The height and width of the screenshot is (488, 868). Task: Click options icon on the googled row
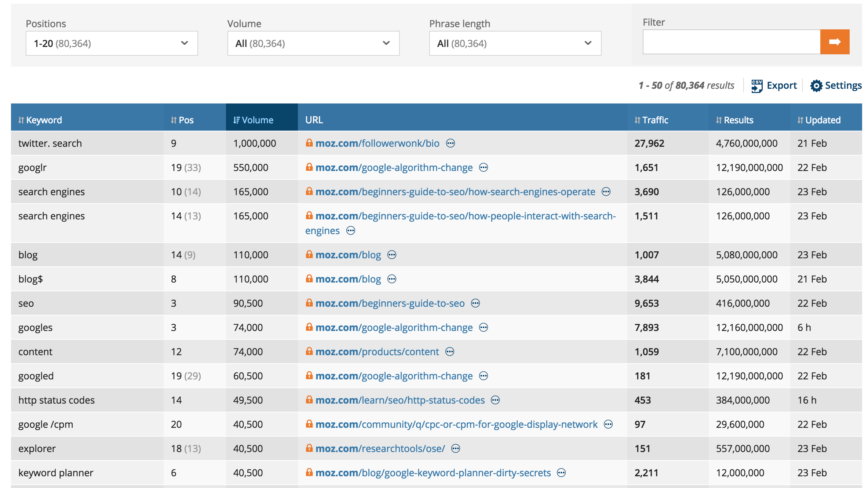[x=484, y=376]
